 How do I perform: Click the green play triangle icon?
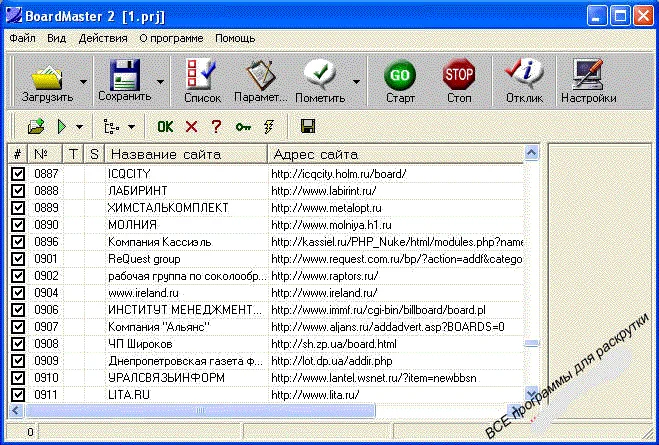(x=62, y=126)
